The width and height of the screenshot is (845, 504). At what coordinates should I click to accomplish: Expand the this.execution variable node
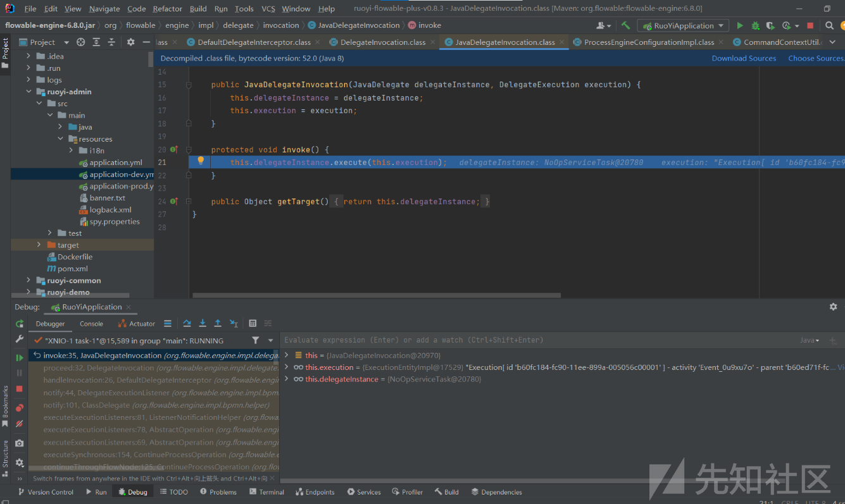click(287, 367)
